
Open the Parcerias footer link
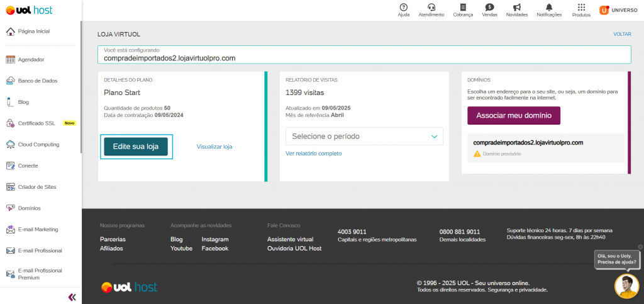pos(113,239)
